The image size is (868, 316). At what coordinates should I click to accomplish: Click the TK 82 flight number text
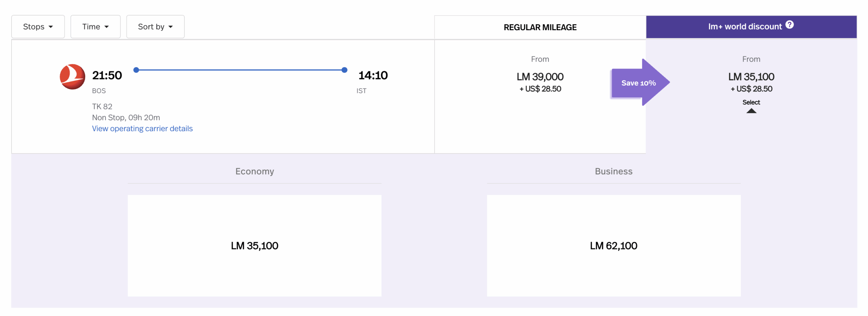click(102, 106)
